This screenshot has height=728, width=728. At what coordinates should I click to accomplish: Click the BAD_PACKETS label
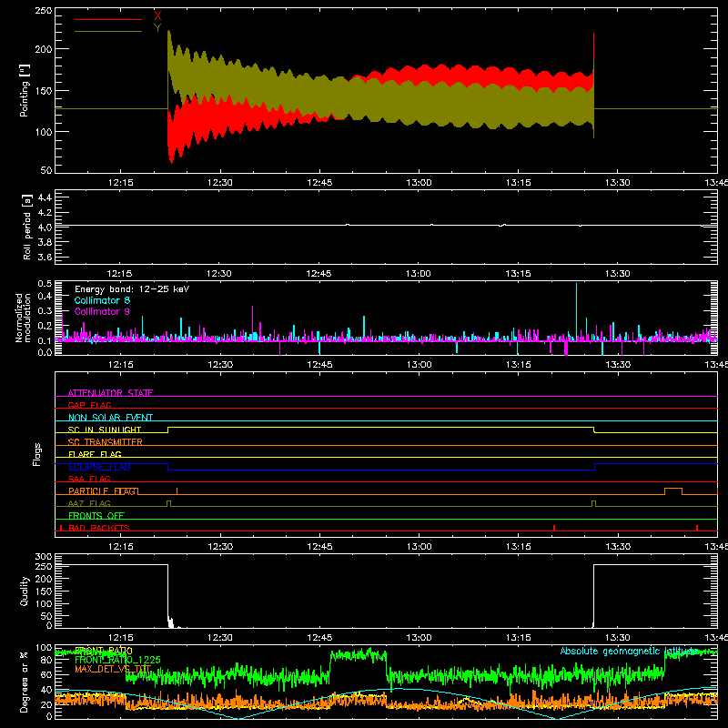(x=99, y=528)
